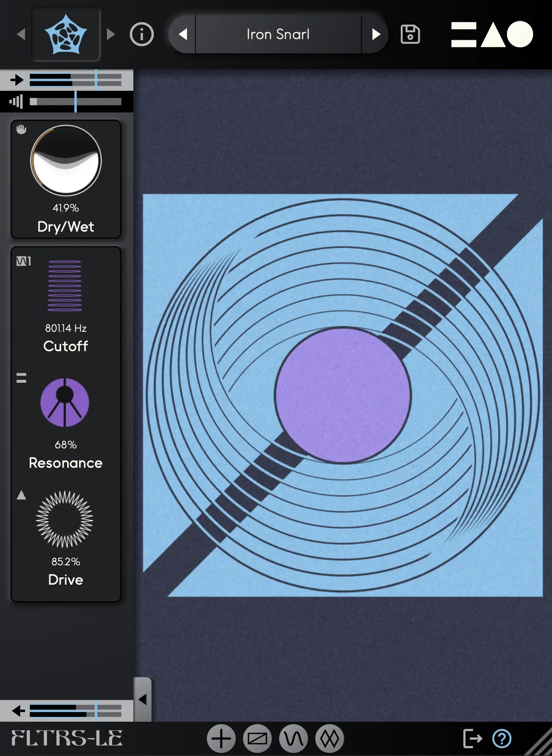Click the triangle icon beside Drive
The image size is (552, 756).
pos(21,495)
